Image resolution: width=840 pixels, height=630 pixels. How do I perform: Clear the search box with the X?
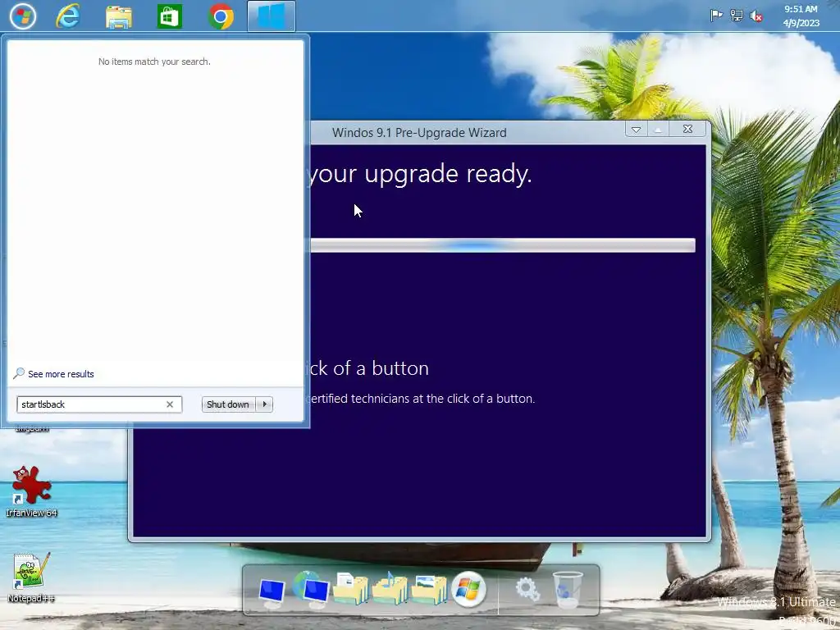tap(170, 404)
